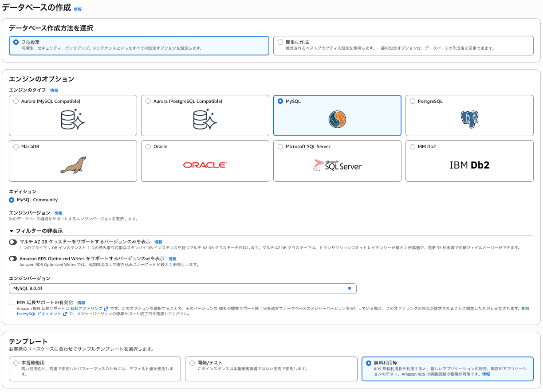Screen dimensions: 543x392
Task: Click エンジンのオプション section heading
Action: [x=42, y=79]
